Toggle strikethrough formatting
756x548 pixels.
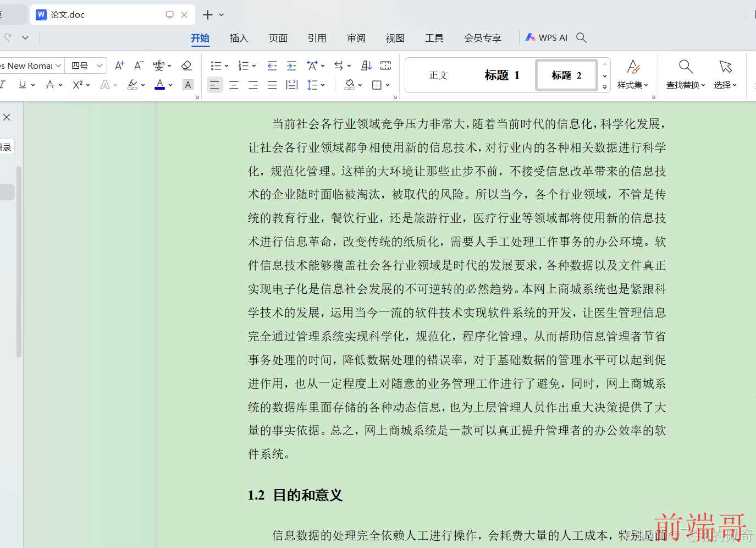click(x=50, y=85)
